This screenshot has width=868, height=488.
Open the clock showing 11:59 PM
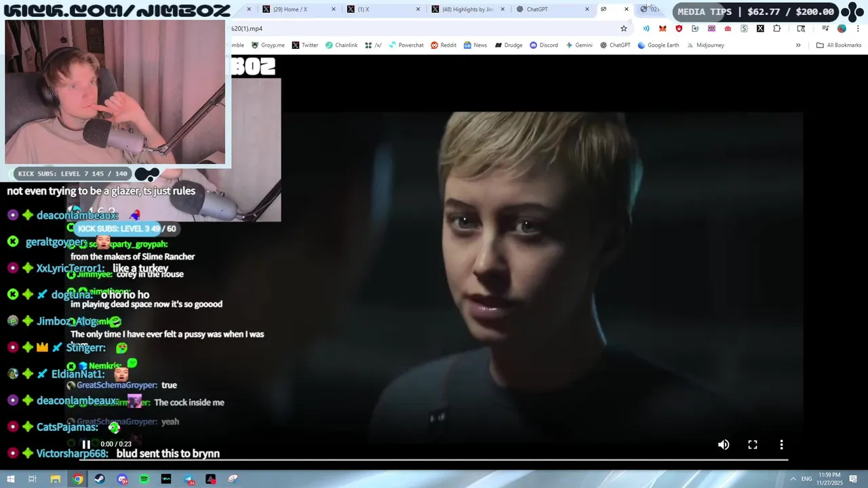tap(830, 479)
